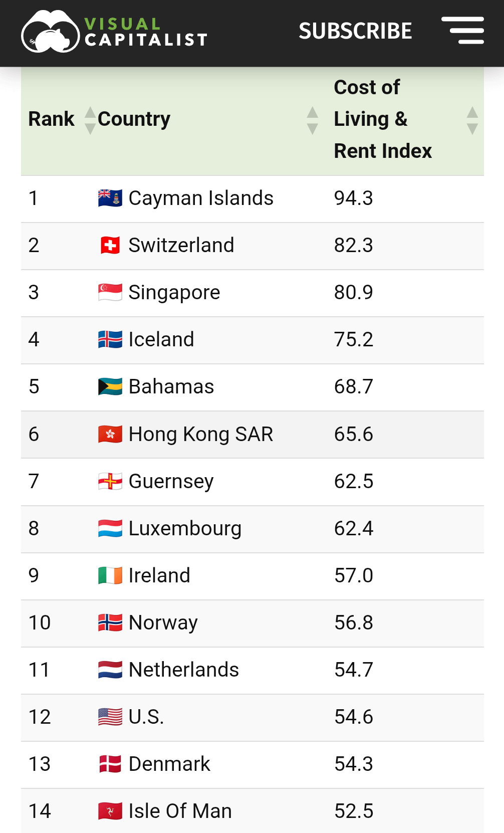The width and height of the screenshot is (504, 833).
Task: Click the Cayman Islands flag icon
Action: pyautogui.click(x=110, y=198)
